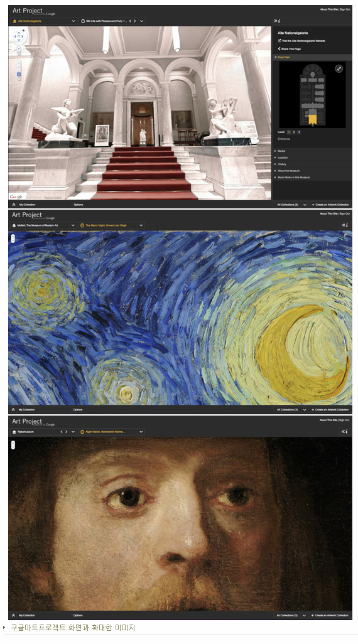Viewport: 358px width, 644px height.
Task: Click the artwork icon beside The Starry Night title
Action: pos(82,225)
